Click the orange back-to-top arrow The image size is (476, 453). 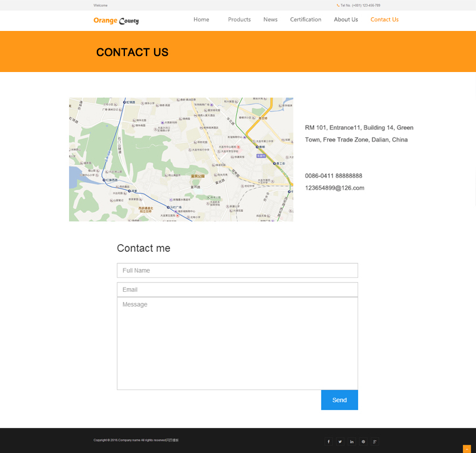tap(466, 449)
